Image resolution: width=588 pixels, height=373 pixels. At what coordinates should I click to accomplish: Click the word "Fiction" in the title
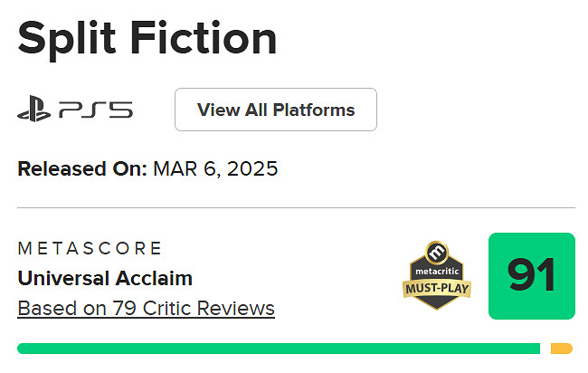click(x=213, y=38)
